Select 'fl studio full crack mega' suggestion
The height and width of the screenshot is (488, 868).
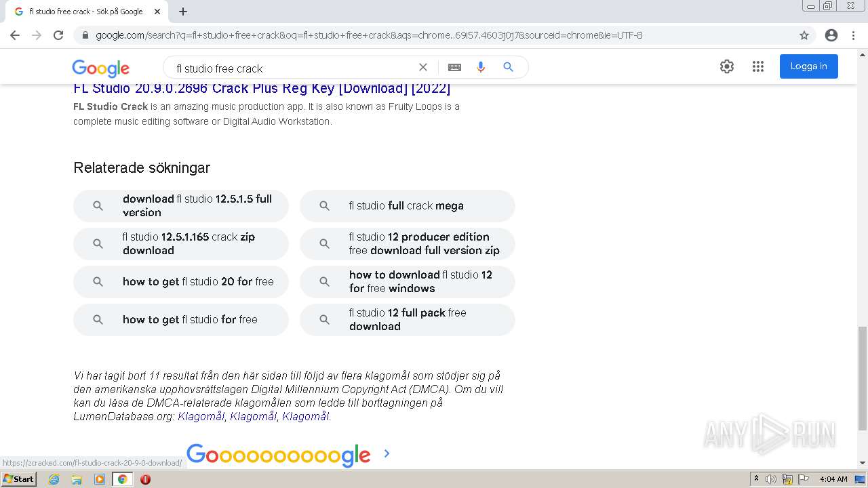pyautogui.click(x=408, y=206)
